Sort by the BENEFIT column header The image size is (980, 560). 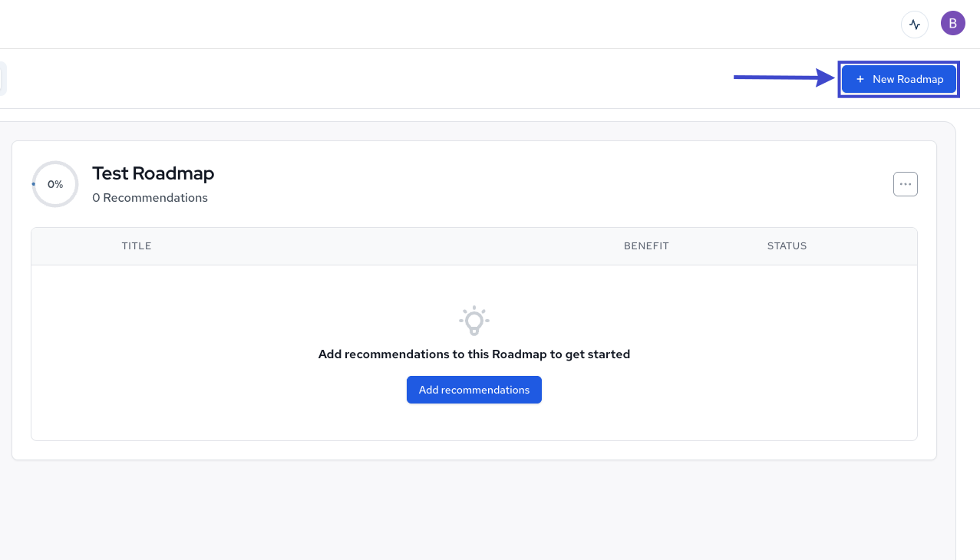tap(646, 245)
